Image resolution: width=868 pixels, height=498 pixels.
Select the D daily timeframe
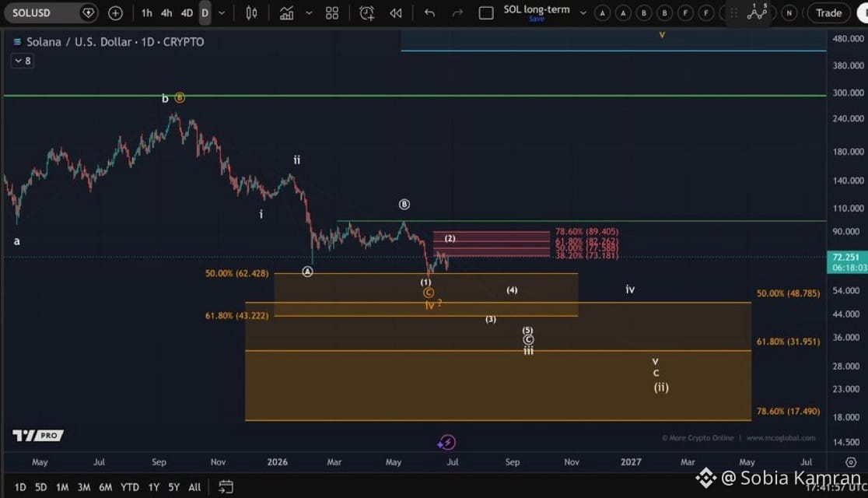[205, 12]
